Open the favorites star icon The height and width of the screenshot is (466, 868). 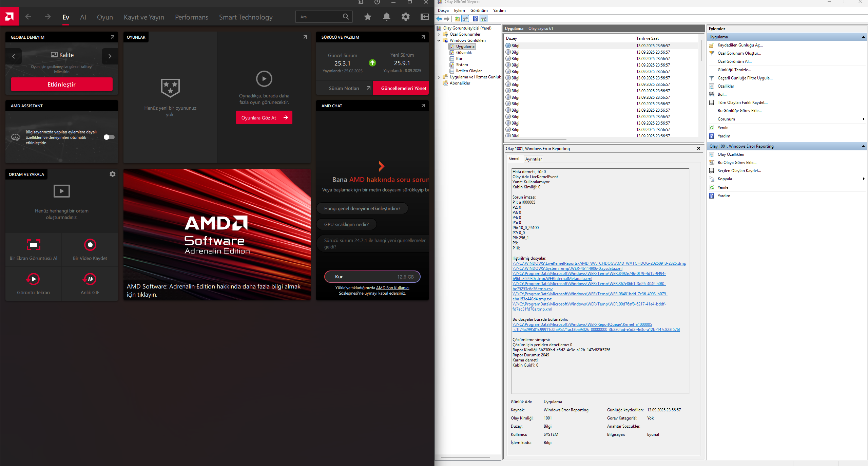point(368,17)
